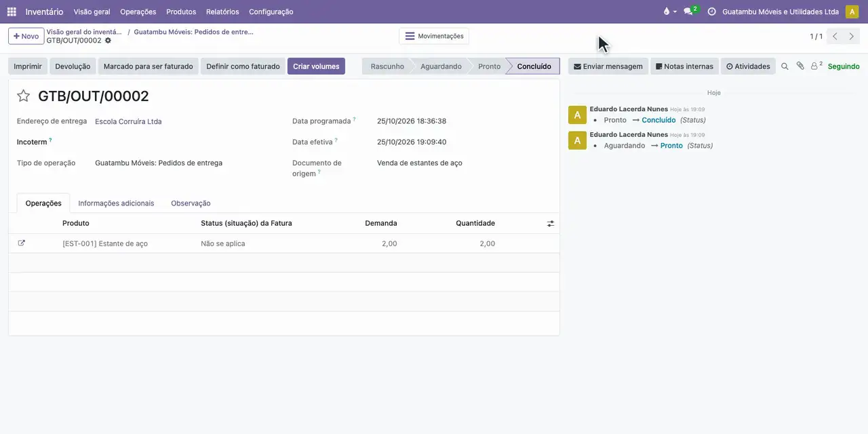
Task: Show followers icon with count 2
Action: point(816,66)
